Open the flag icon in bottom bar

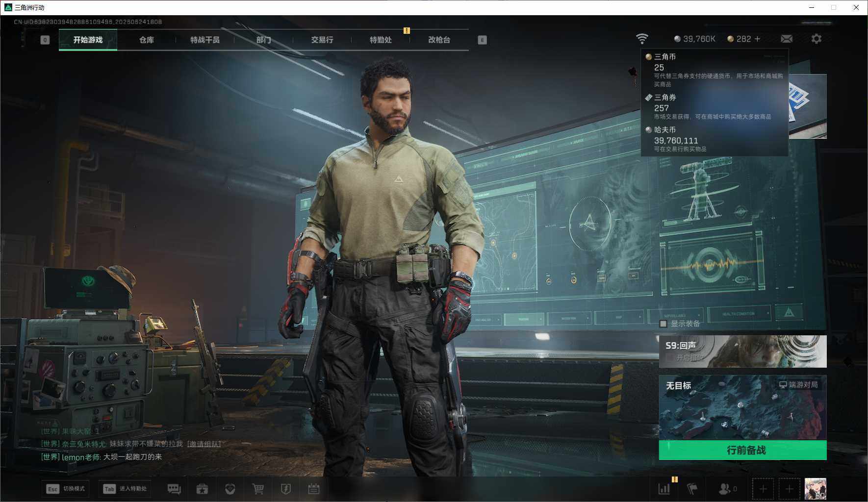coord(692,489)
